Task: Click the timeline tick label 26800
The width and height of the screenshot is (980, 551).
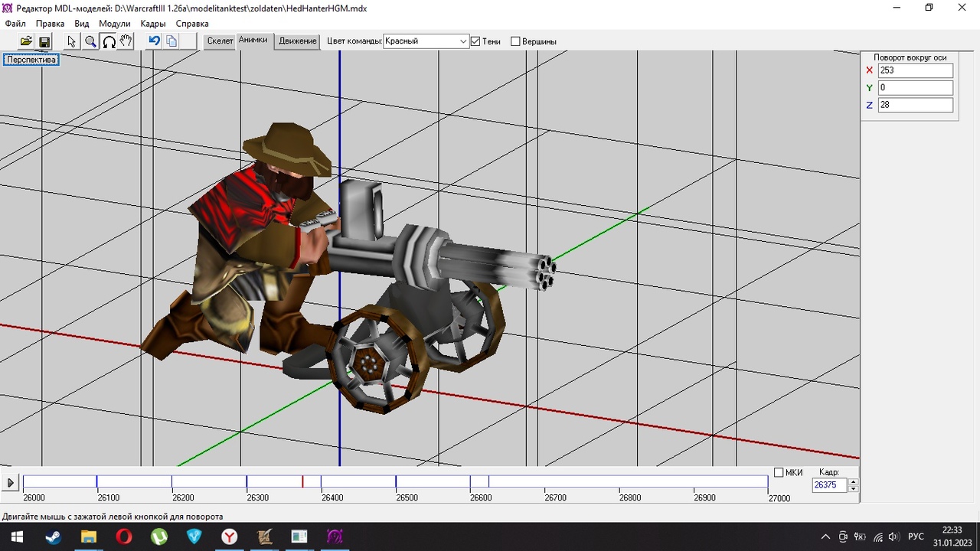Action: (x=630, y=498)
